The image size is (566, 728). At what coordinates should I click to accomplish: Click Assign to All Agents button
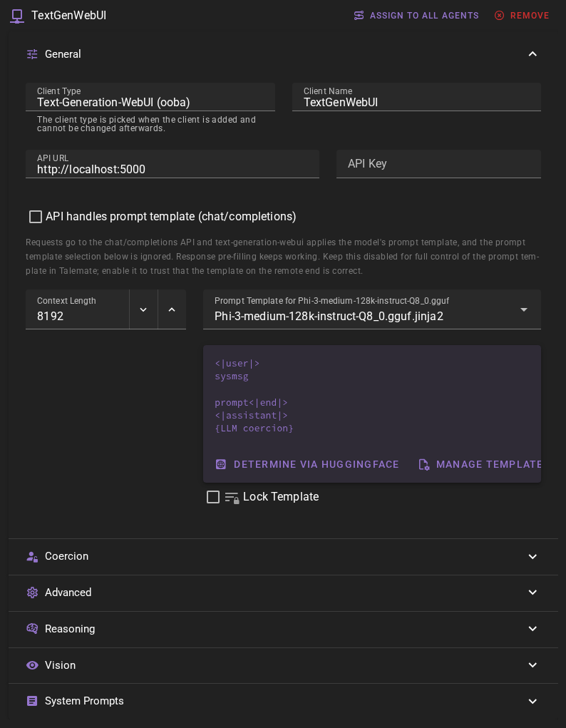416,15
